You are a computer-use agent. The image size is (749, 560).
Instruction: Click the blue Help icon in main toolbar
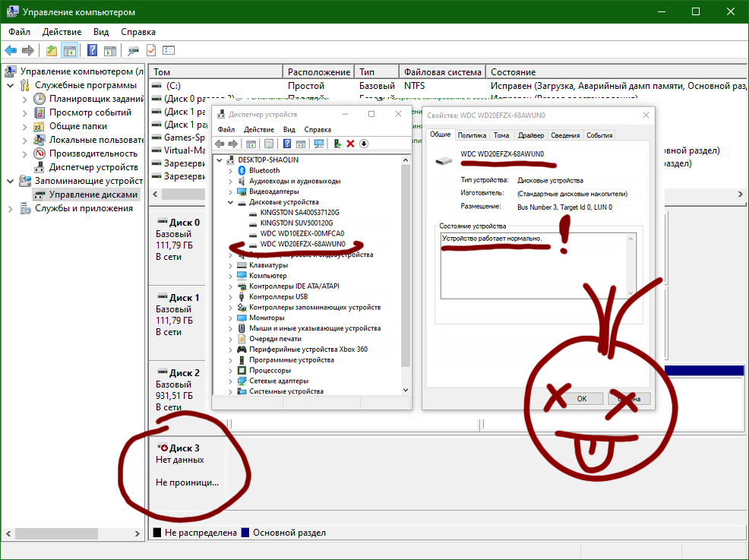pyautogui.click(x=92, y=50)
